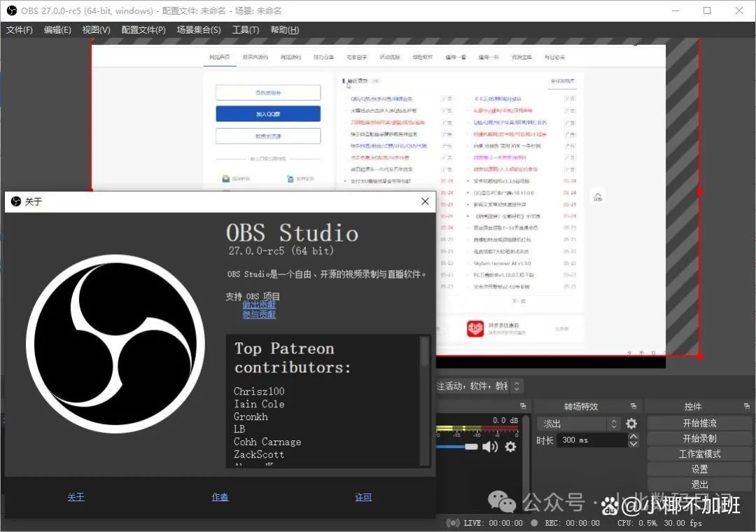Click the OBS icon in 关于 dialog title bar
The height and width of the screenshot is (532, 756).
[16, 202]
